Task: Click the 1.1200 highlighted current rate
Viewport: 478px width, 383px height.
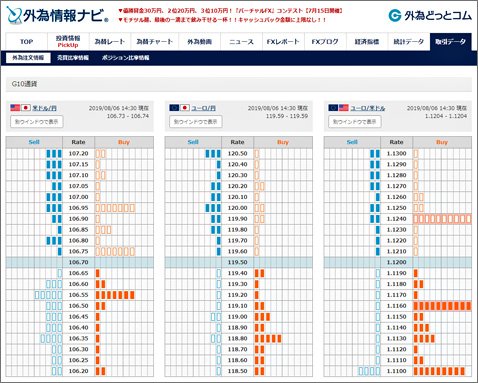Action: click(x=396, y=262)
